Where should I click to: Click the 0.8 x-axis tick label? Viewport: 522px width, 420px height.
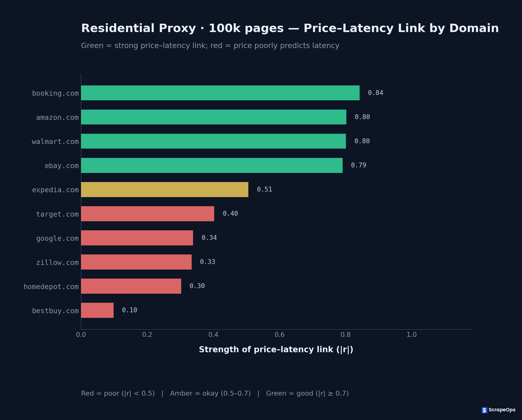345,335
